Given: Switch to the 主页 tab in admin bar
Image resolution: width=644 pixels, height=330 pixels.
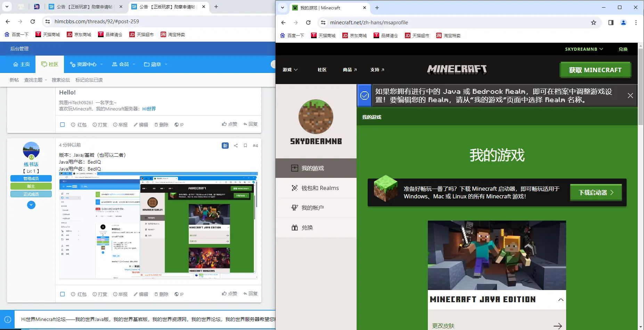Looking at the screenshot, I should coord(21,64).
